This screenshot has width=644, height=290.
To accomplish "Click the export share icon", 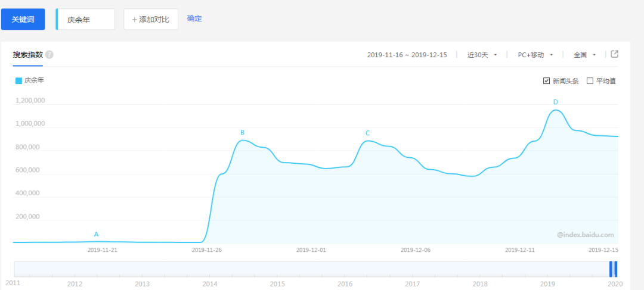I will [x=615, y=54].
